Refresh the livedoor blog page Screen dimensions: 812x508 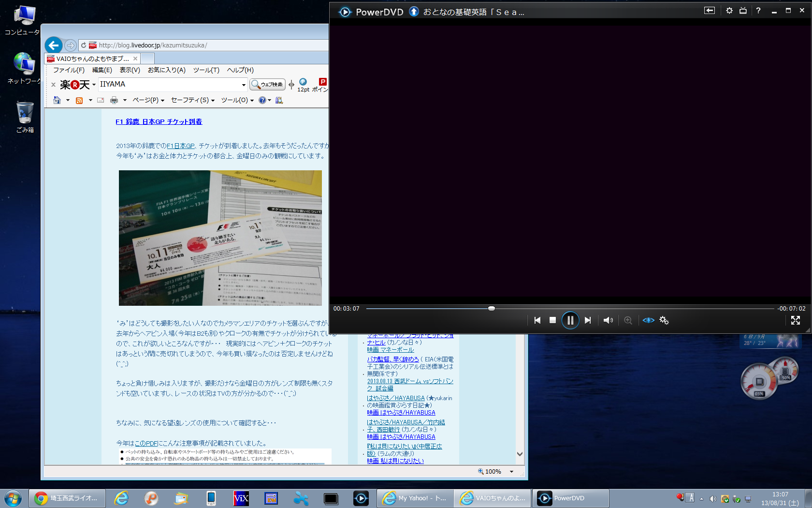tap(84, 45)
